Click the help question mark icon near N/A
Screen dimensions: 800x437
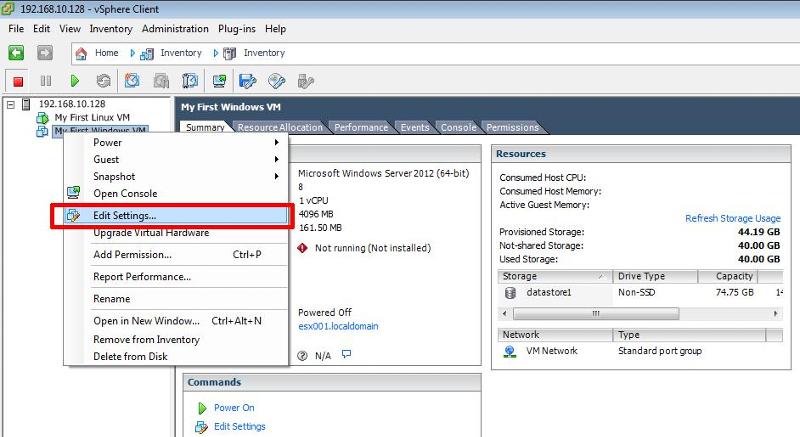point(303,355)
